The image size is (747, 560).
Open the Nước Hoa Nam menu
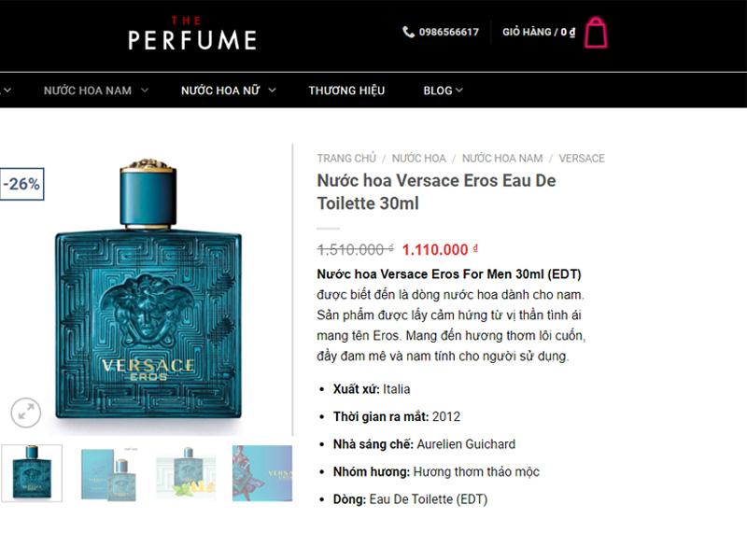(88, 91)
